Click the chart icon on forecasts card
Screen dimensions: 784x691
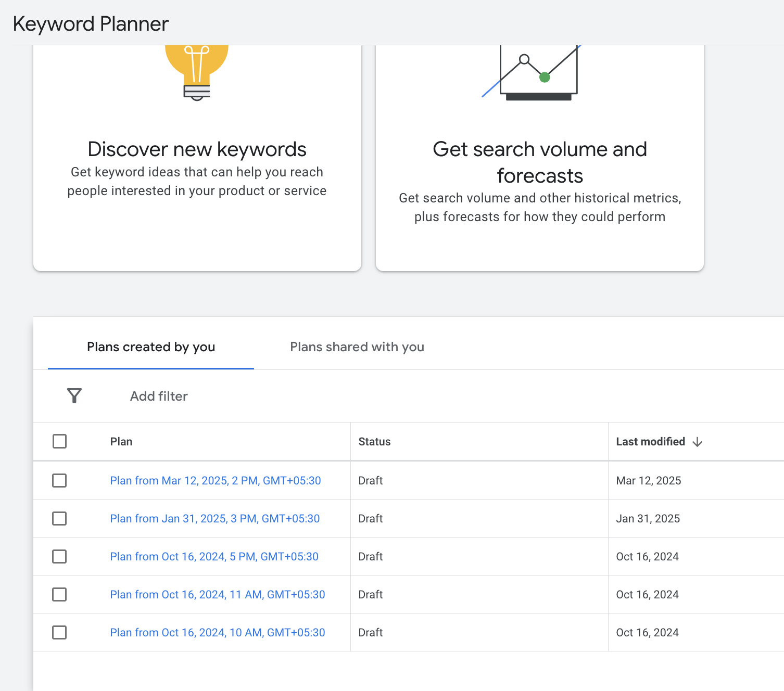[532, 73]
